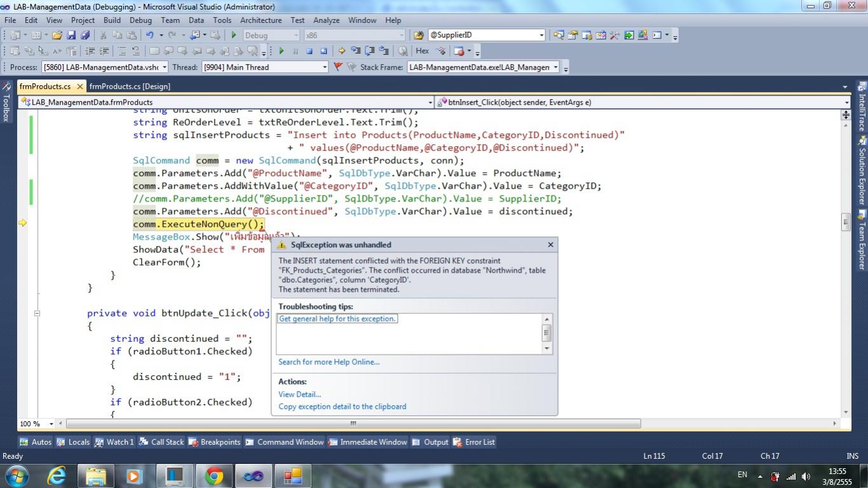Open the Toolbox from the crossed-tools toolbar icon

614,36
